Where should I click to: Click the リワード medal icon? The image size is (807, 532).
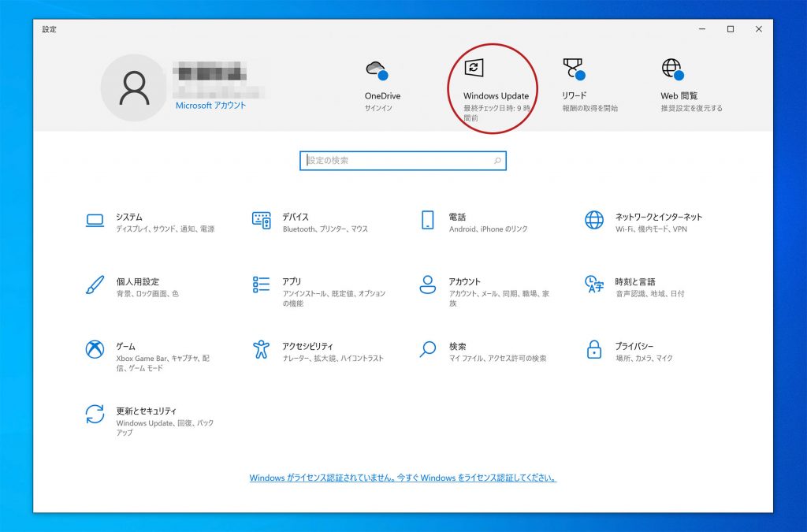point(574,69)
